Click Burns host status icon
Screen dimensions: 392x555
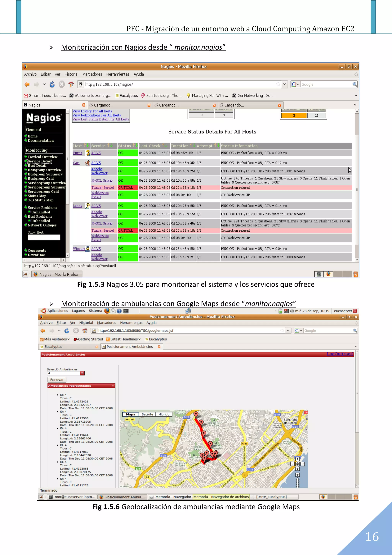click(88, 153)
